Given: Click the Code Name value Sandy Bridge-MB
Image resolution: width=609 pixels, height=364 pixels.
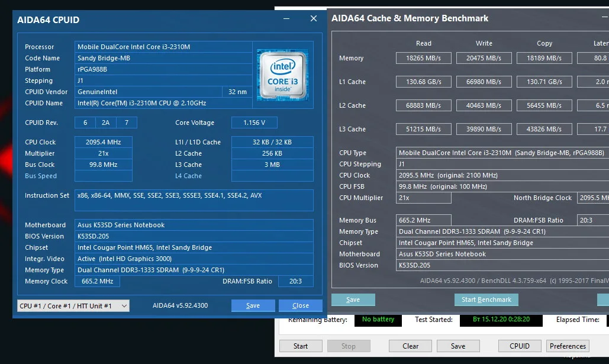Looking at the screenshot, I should pyautogui.click(x=163, y=58).
